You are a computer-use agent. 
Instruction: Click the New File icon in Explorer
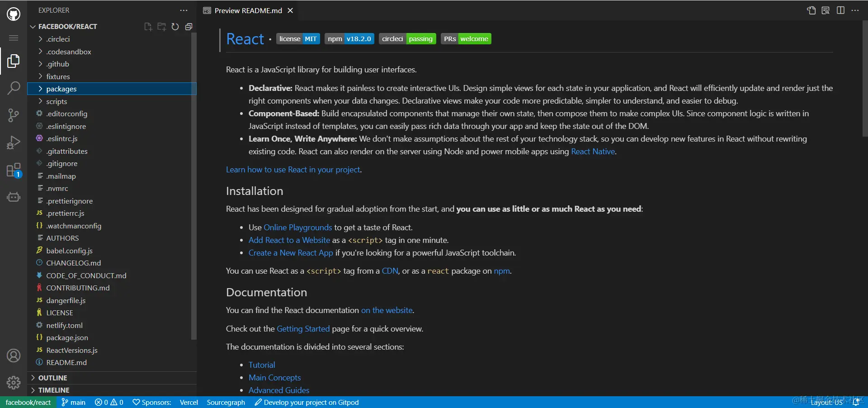[147, 27]
